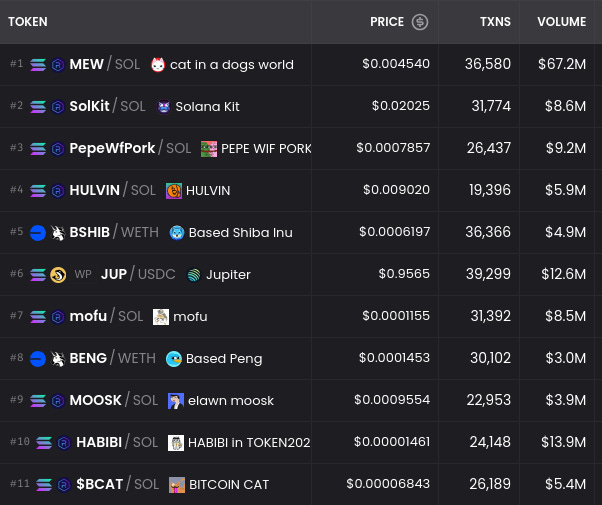Sort by the PRICE column header
602x505 pixels.
click(387, 22)
